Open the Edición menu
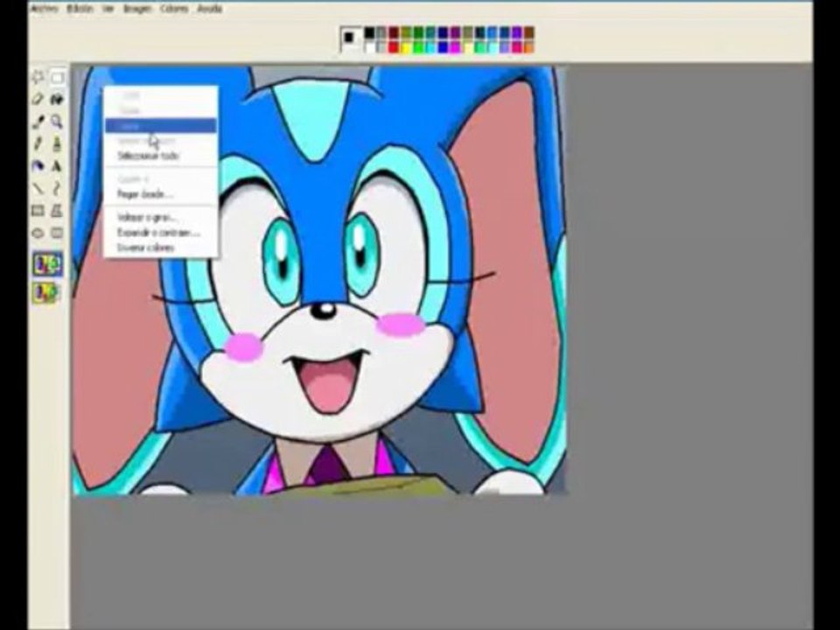 click(80, 9)
